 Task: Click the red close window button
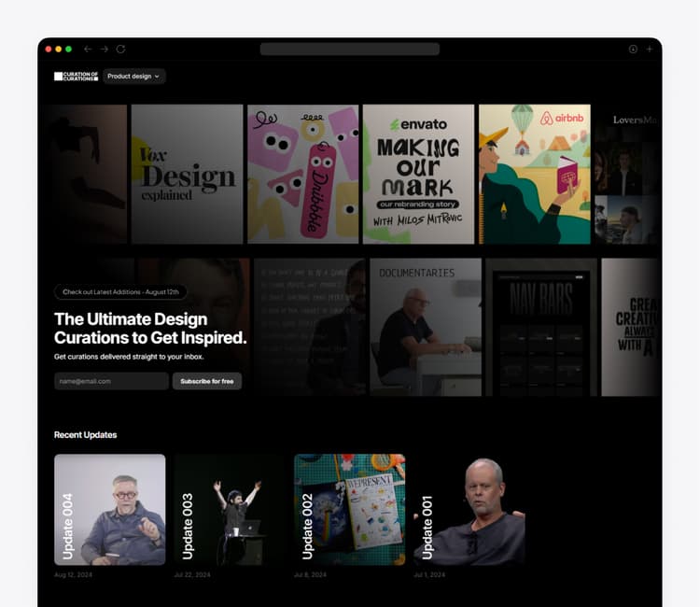point(49,49)
